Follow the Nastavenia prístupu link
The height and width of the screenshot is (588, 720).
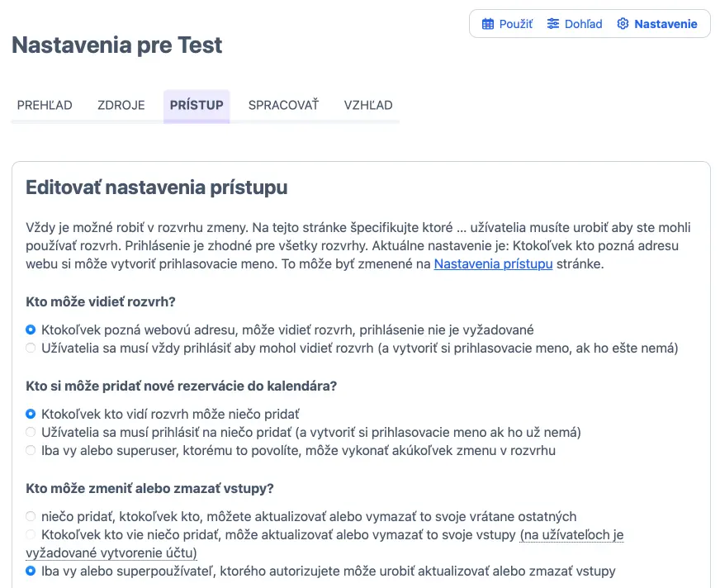coord(493,264)
